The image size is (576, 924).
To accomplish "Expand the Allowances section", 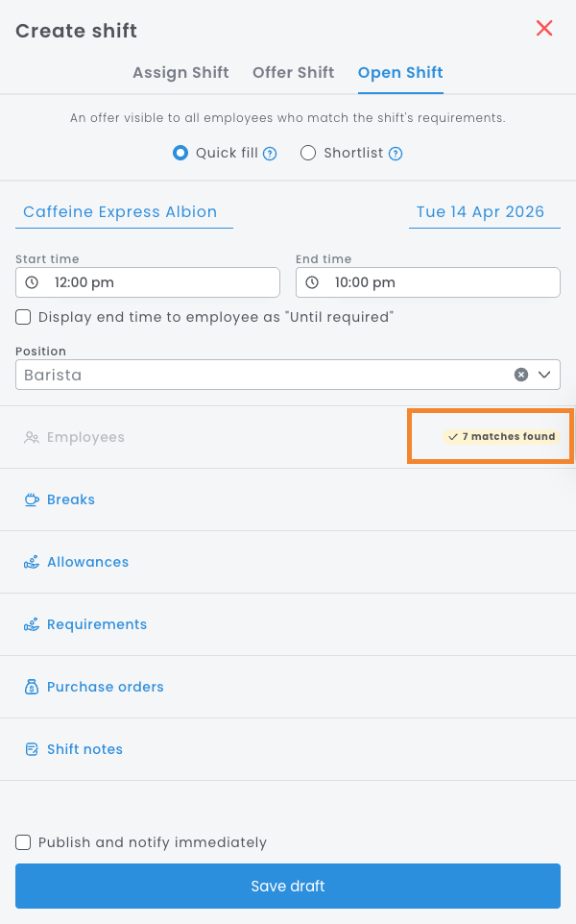I will [x=87, y=562].
